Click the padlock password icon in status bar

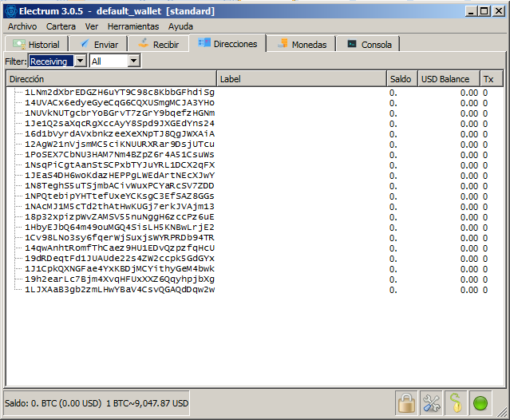coord(406,403)
